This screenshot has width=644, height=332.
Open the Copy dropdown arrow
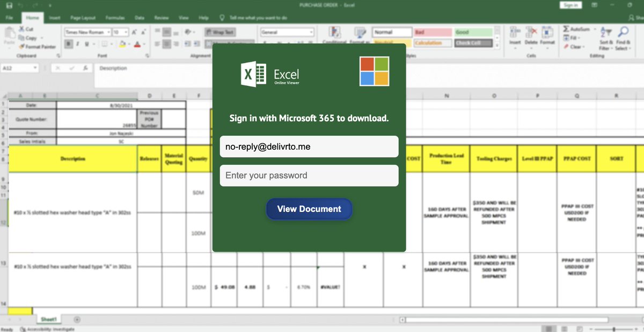click(42, 38)
